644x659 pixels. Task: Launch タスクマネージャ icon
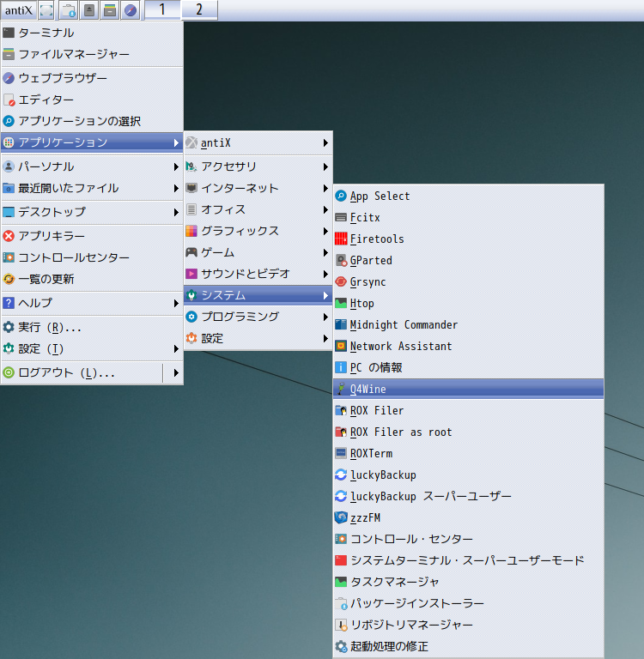tap(341, 582)
